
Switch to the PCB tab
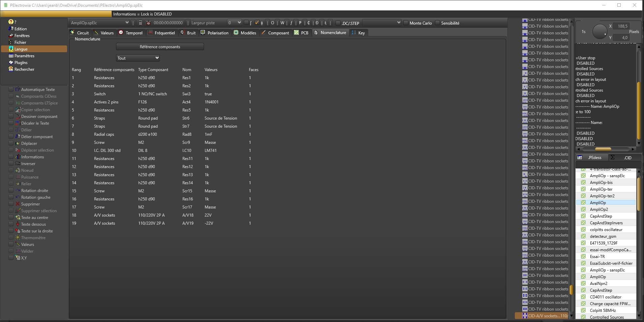(x=301, y=33)
